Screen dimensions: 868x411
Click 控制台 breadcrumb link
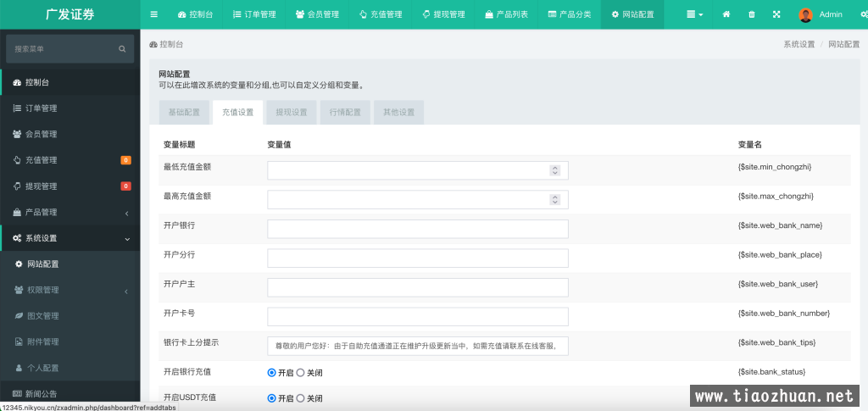coord(167,44)
